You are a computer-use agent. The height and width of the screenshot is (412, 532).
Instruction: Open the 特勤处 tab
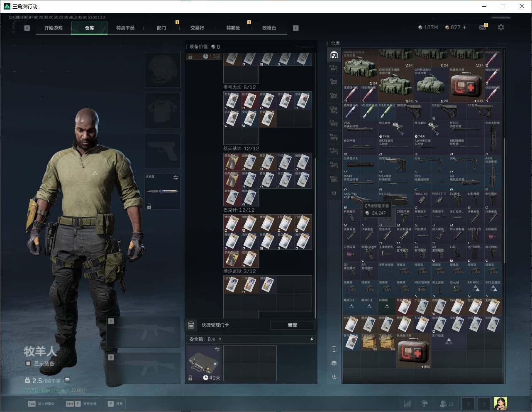point(233,28)
